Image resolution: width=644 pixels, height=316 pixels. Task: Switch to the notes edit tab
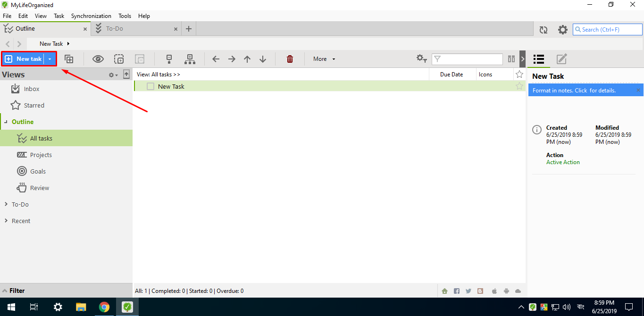[x=561, y=59]
